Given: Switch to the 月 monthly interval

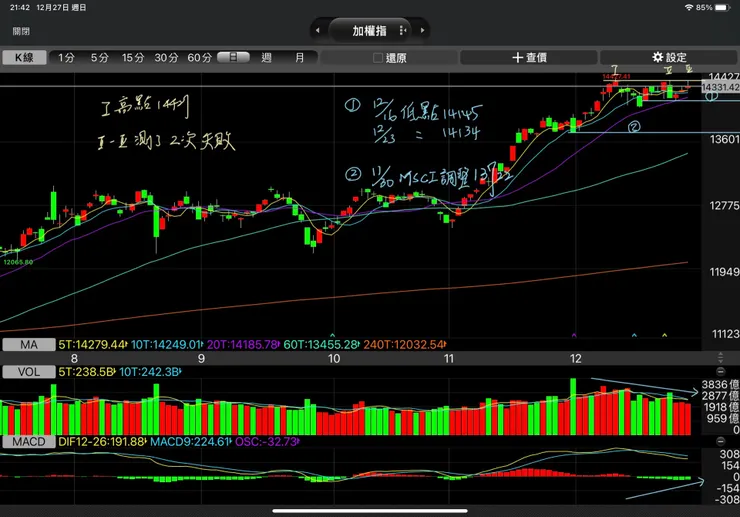Looking at the screenshot, I should (299, 58).
